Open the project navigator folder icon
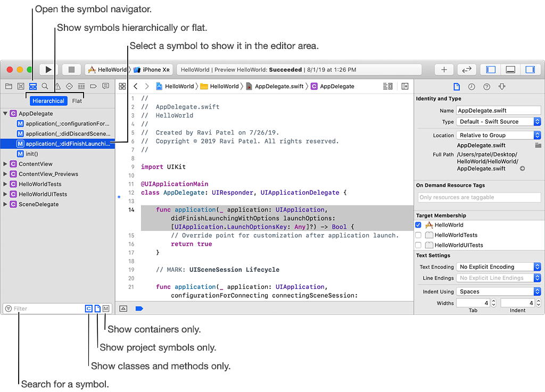Viewport: 545px width, 392px height. click(9, 86)
